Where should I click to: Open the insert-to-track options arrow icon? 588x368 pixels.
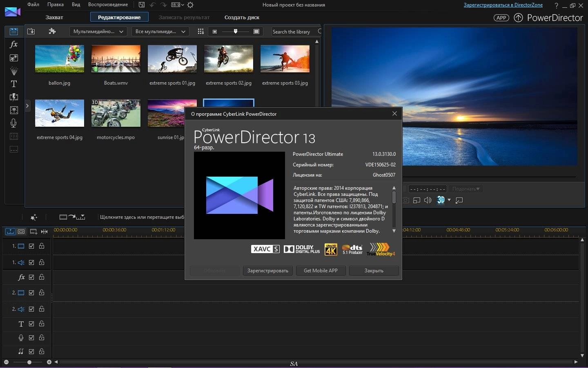[x=72, y=217]
